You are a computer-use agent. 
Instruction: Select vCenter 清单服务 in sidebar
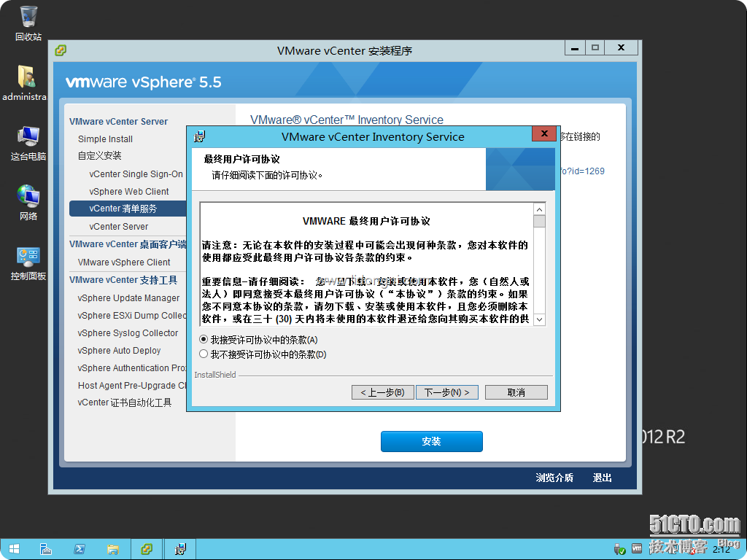click(128, 209)
